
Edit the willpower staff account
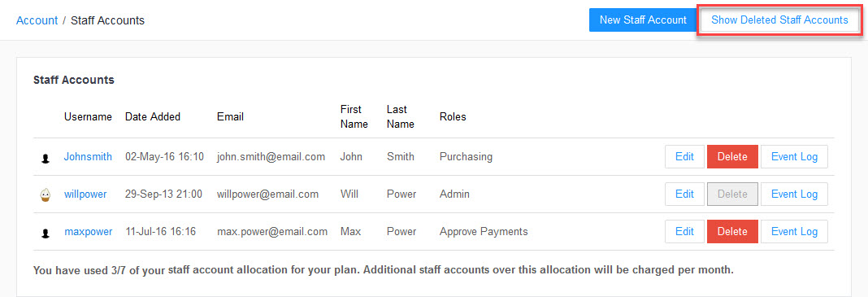pyautogui.click(x=684, y=194)
